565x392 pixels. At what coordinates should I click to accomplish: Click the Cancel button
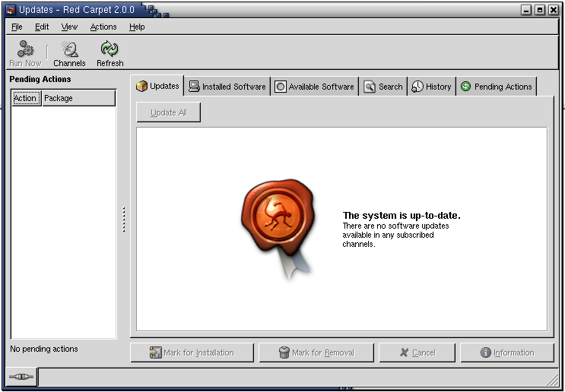coord(417,352)
